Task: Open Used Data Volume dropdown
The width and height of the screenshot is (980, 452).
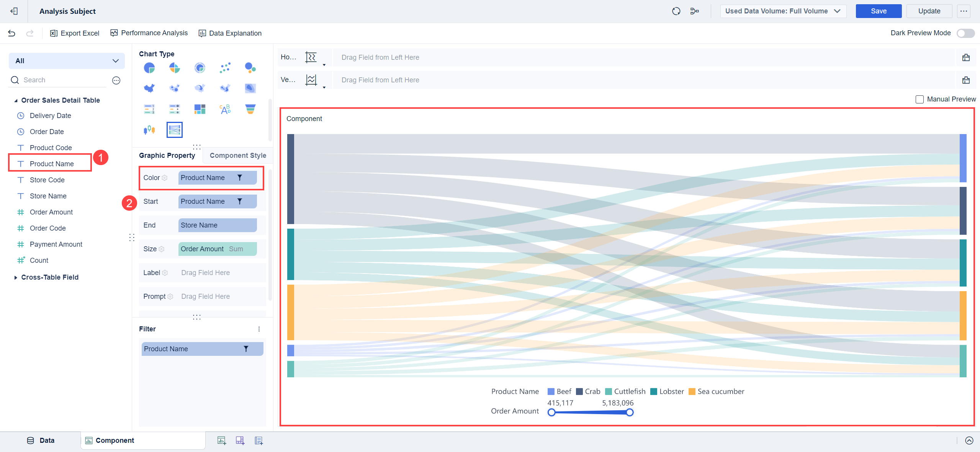Action: [783, 11]
